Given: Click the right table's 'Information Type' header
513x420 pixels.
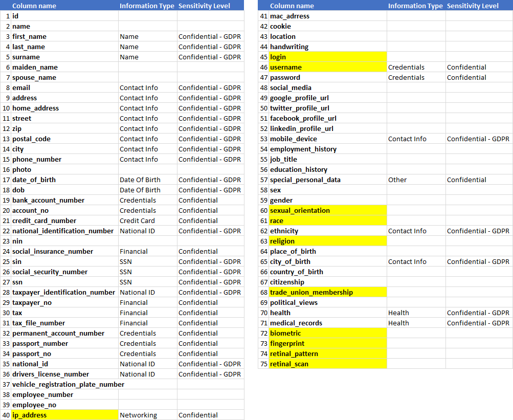Looking at the screenshot, I should [x=415, y=6].
